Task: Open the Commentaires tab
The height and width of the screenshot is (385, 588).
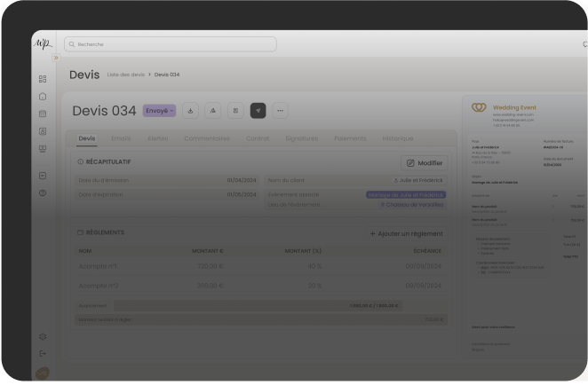Action: pyautogui.click(x=207, y=138)
